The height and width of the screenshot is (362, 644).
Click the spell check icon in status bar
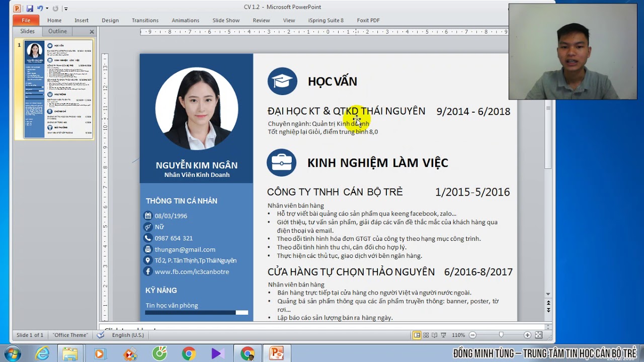[101, 335]
